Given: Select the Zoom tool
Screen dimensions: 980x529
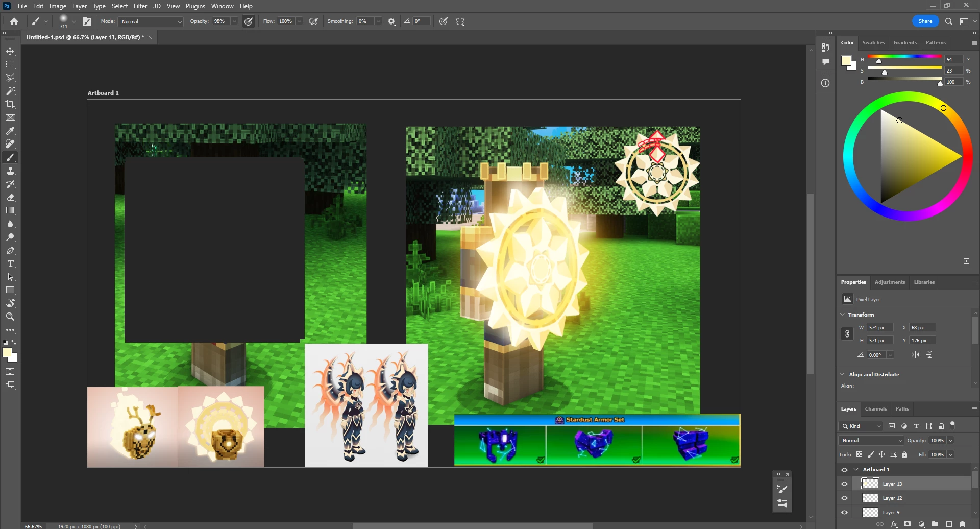Looking at the screenshot, I should (10, 317).
